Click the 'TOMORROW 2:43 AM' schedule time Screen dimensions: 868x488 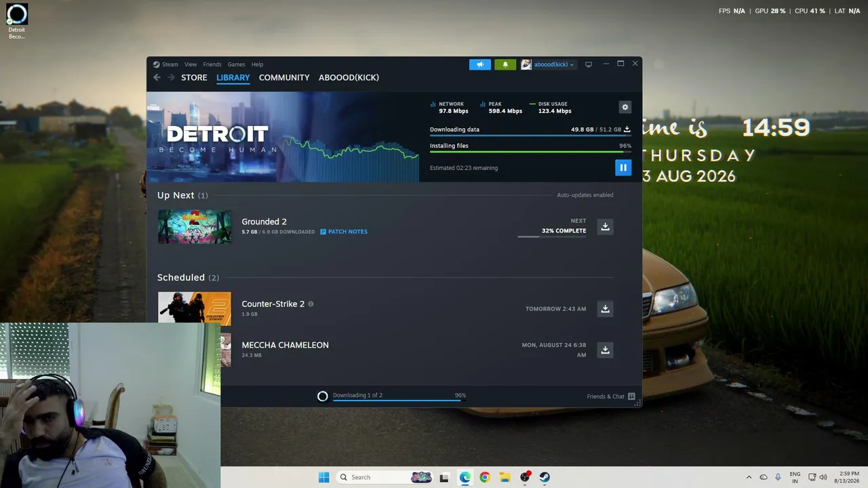(556, 309)
